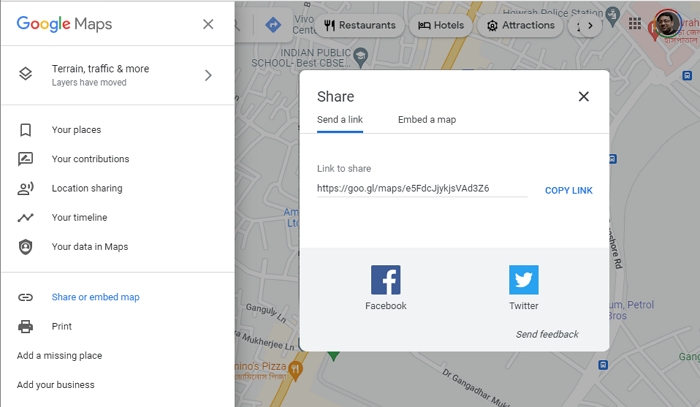The image size is (700, 407).
Task: Close the Share dialog
Action: coord(583,96)
